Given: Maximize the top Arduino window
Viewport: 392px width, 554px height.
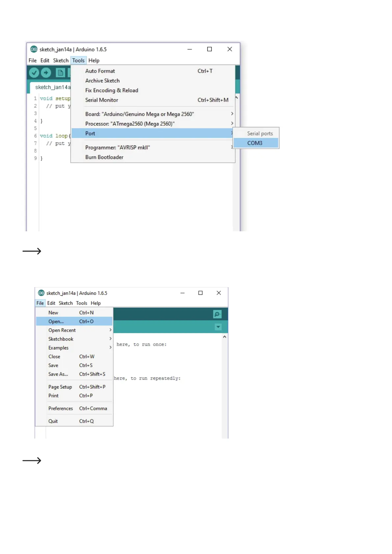Looking at the screenshot, I should (209, 49).
